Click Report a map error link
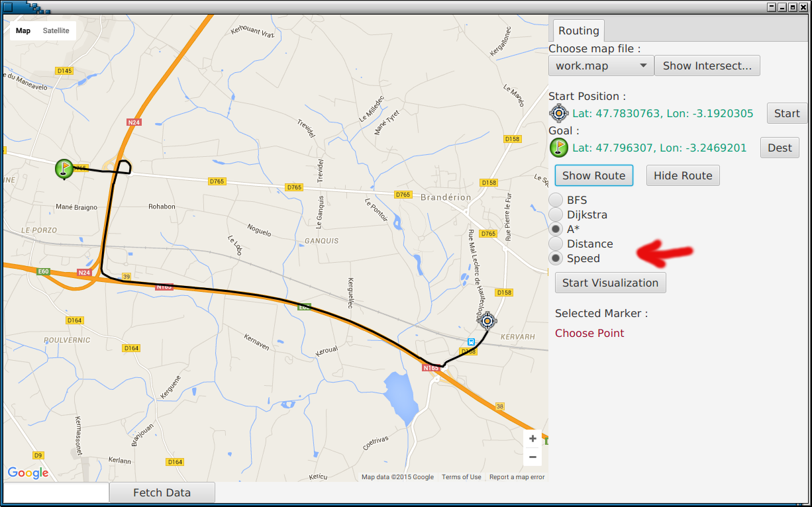The height and width of the screenshot is (507, 812). tap(517, 477)
